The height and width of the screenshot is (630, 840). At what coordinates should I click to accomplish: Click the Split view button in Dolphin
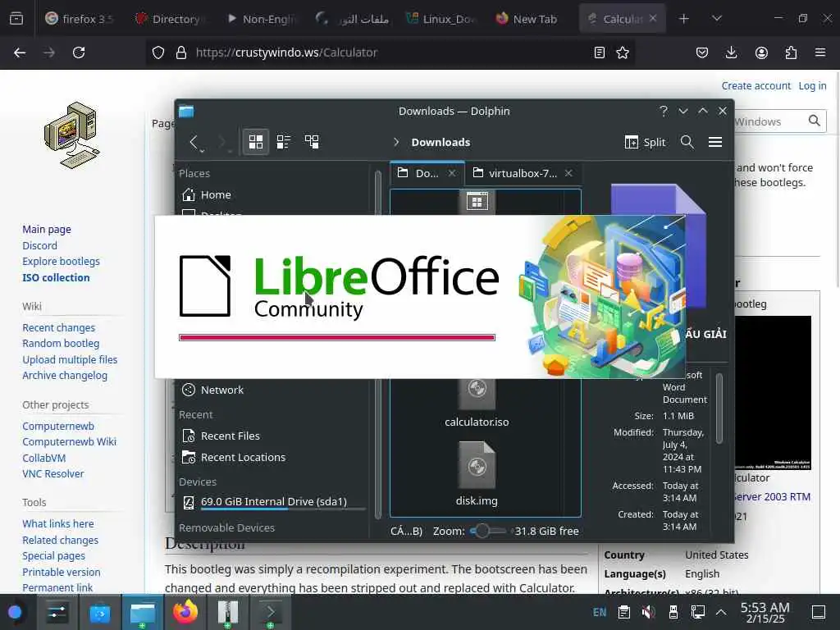pyautogui.click(x=645, y=142)
